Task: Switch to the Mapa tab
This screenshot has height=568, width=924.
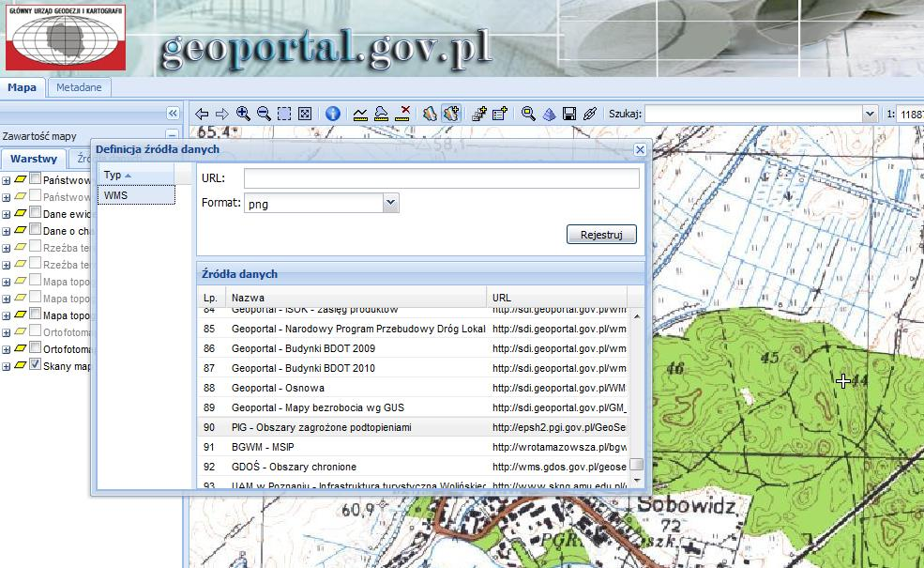Action: pos(22,87)
